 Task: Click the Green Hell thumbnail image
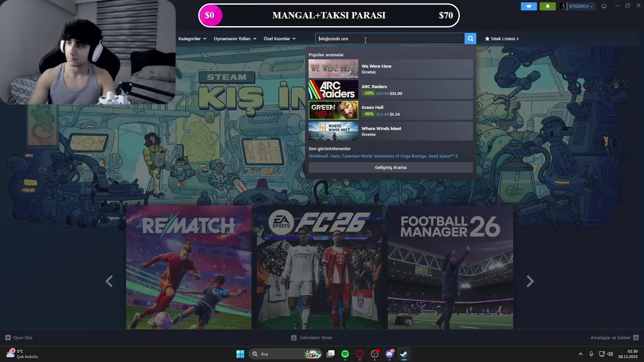pyautogui.click(x=333, y=111)
